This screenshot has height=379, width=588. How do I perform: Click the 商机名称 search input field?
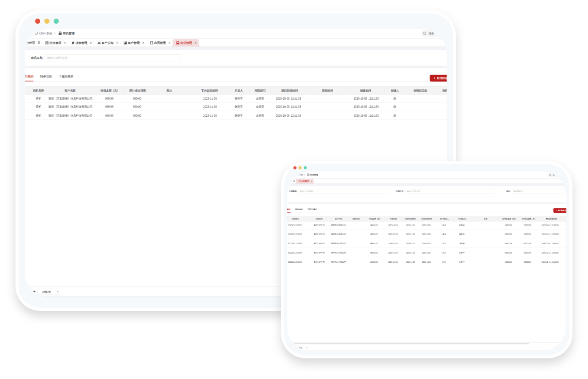coord(112,58)
